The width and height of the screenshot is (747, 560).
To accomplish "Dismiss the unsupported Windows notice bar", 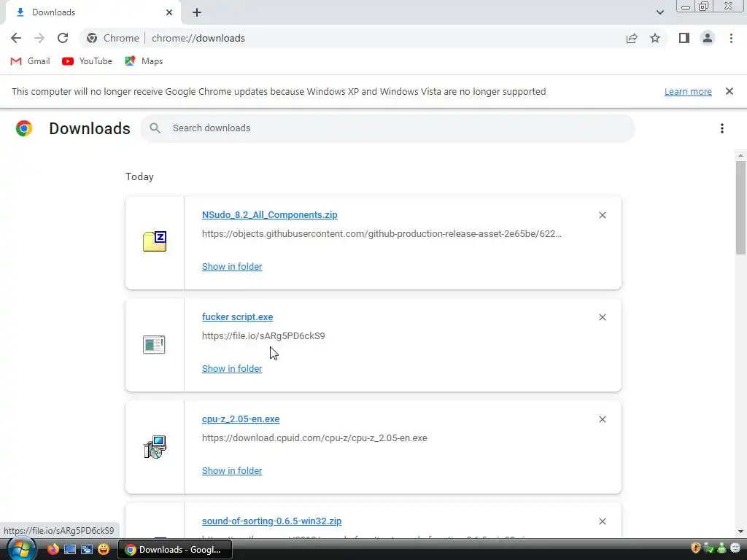I will (729, 91).
